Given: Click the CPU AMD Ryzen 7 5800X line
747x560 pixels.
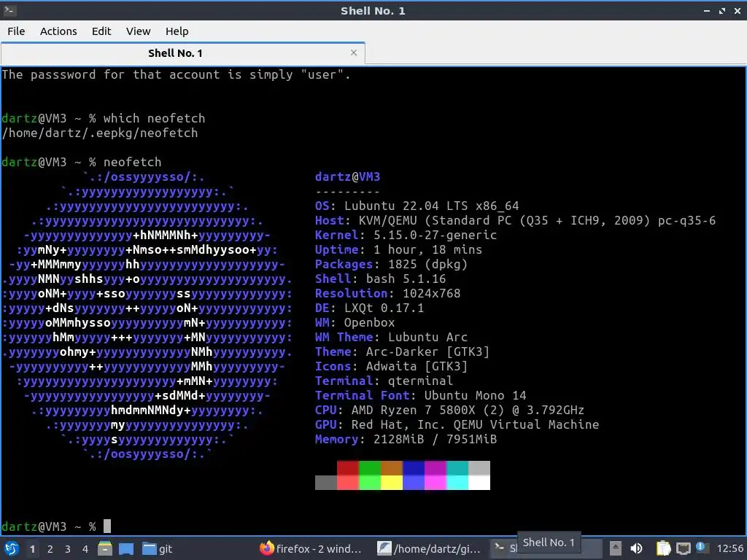Looking at the screenshot, I should [x=449, y=410].
